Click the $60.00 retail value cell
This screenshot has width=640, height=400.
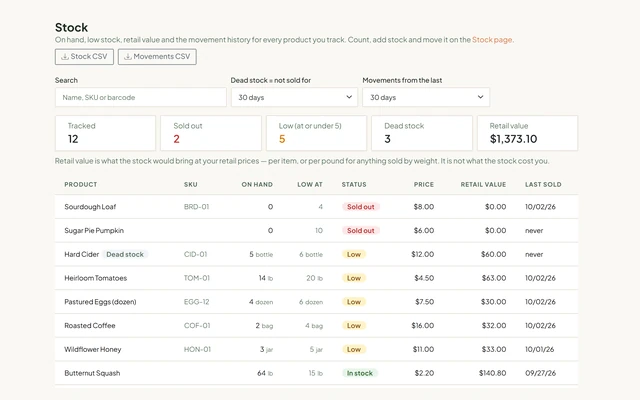tap(493, 254)
